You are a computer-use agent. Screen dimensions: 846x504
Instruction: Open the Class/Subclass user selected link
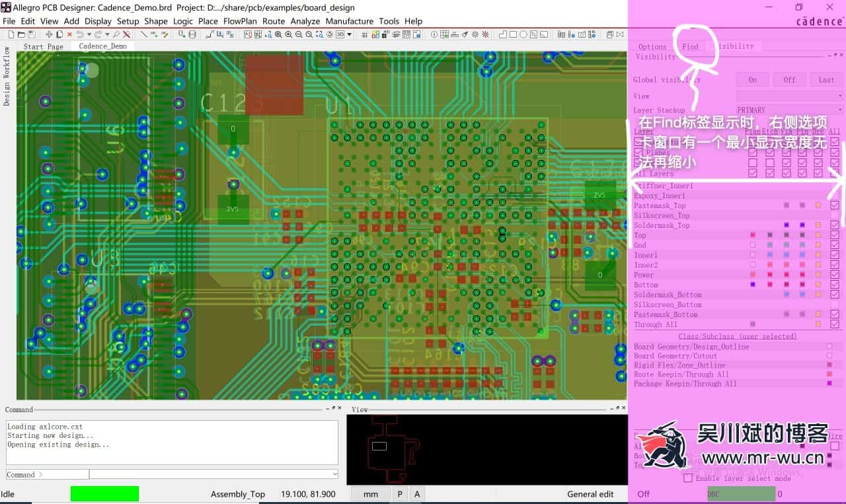click(737, 336)
